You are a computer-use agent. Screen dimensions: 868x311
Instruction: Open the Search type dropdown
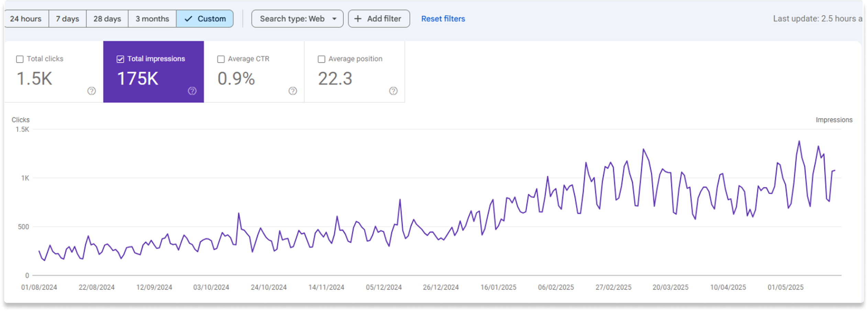pos(297,19)
